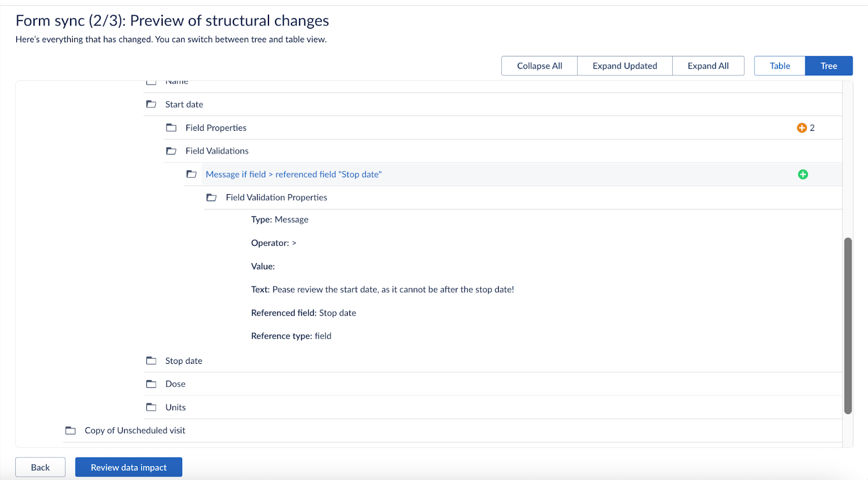Collapse the Field Validation Properties node
The height and width of the screenshot is (480, 868).
pos(276,197)
